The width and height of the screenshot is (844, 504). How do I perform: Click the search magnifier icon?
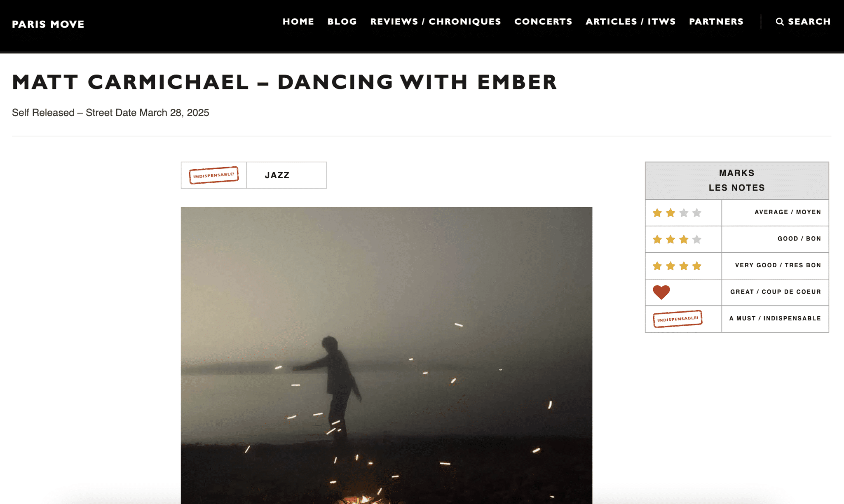click(x=779, y=22)
